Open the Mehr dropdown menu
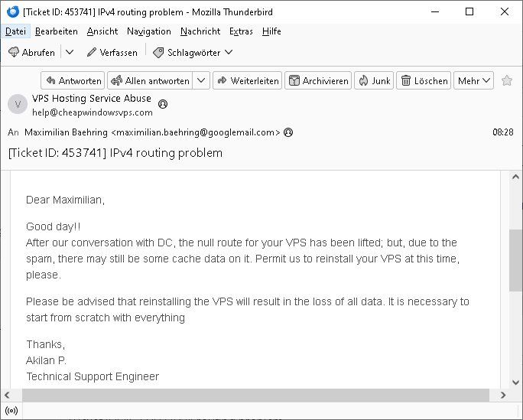The image size is (523, 420). coord(473,80)
